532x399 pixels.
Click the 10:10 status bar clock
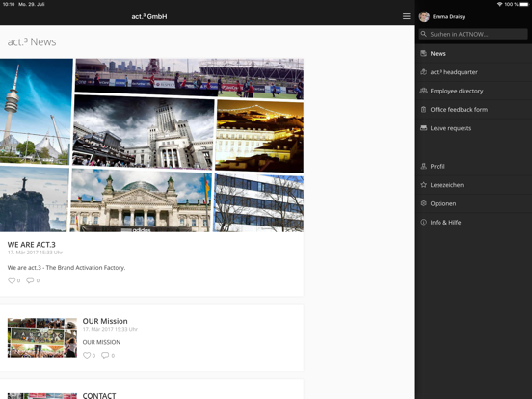coord(9,4)
